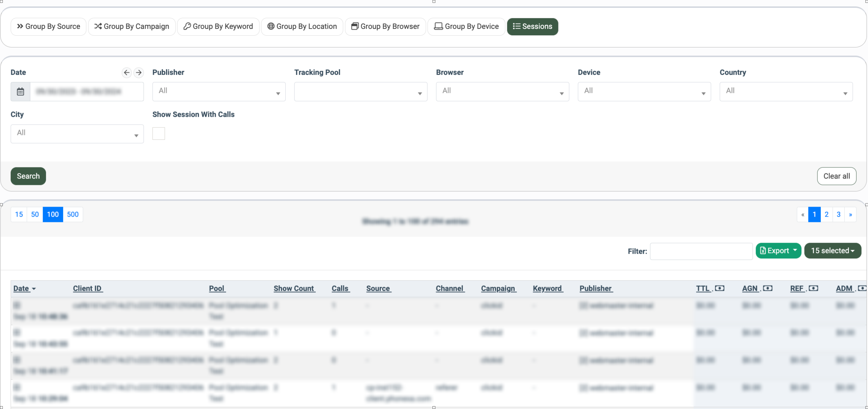Image resolution: width=868 pixels, height=409 pixels.
Task: Click the Clear all button
Action: 836,176
